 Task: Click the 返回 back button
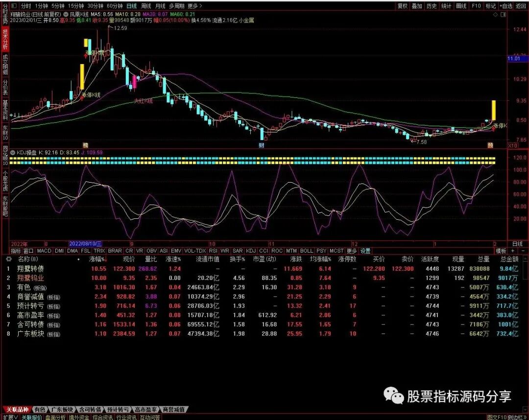pyautogui.click(x=521, y=6)
